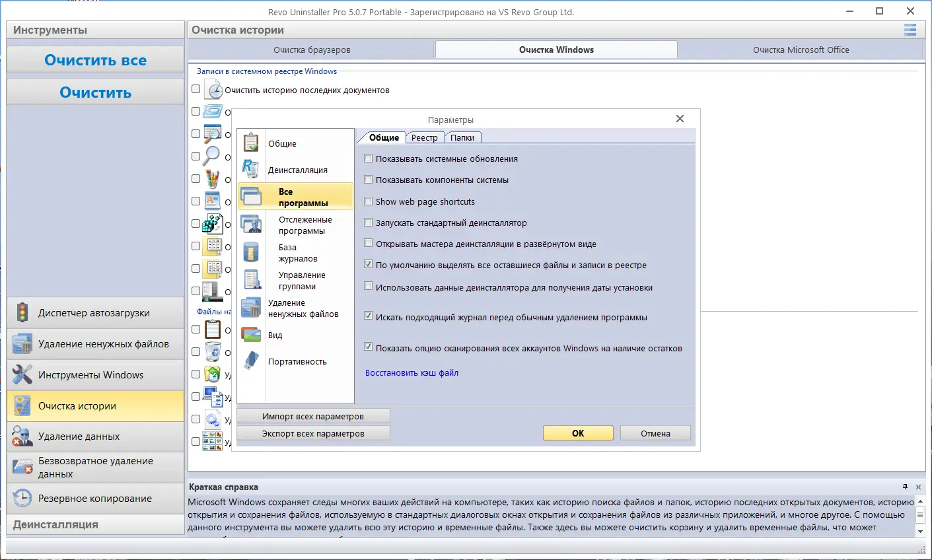Open Диспетчер автозагрузки from the sidebar
Image resolution: width=932 pixels, height=560 pixels.
click(94, 313)
